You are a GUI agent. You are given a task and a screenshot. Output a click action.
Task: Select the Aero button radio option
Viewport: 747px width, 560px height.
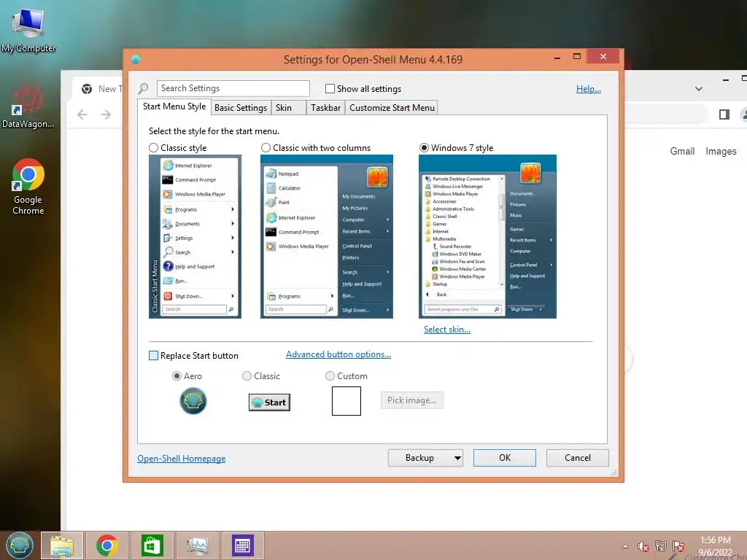coord(177,376)
